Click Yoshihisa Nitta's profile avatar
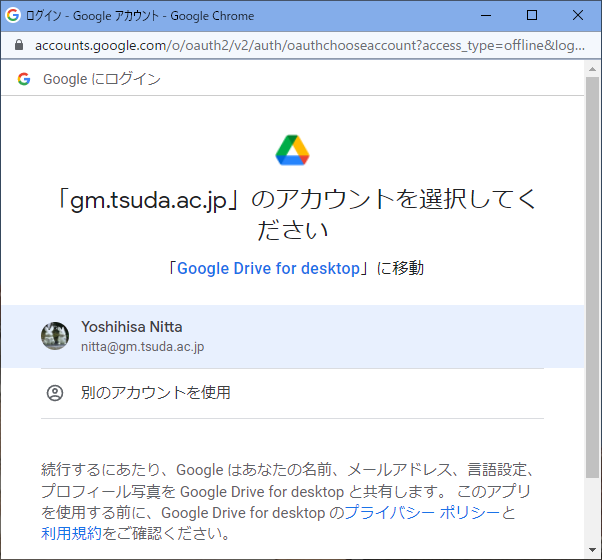 click(x=55, y=336)
